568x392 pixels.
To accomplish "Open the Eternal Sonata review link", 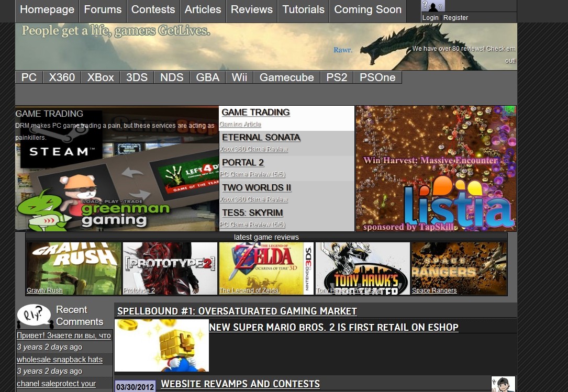I will pos(261,138).
